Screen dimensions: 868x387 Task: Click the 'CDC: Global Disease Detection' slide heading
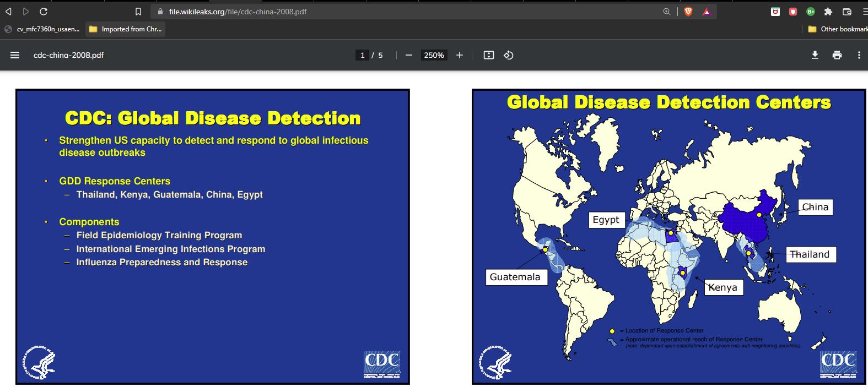[x=213, y=118]
